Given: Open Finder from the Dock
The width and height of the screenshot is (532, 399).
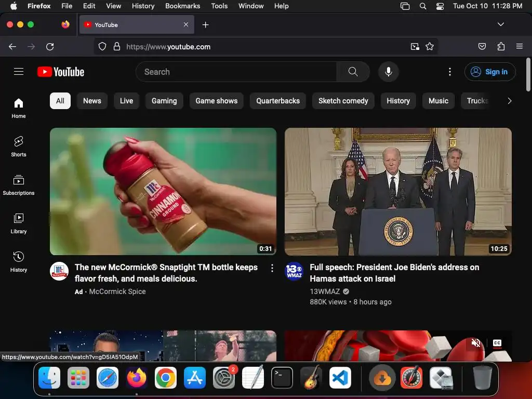Looking at the screenshot, I should click(x=49, y=378).
